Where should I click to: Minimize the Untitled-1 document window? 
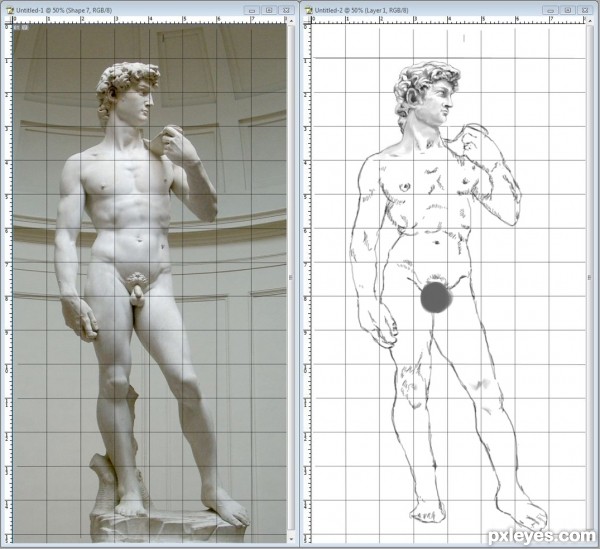click(251, 10)
